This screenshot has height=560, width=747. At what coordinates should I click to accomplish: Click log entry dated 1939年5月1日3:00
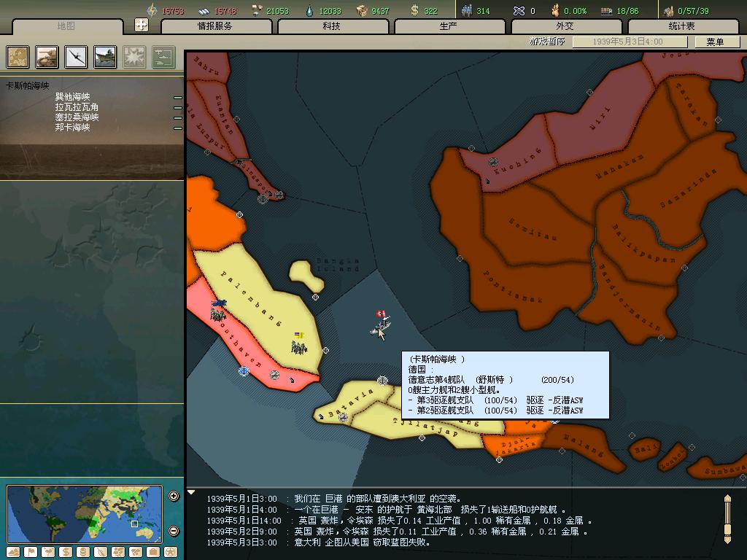[x=334, y=499]
